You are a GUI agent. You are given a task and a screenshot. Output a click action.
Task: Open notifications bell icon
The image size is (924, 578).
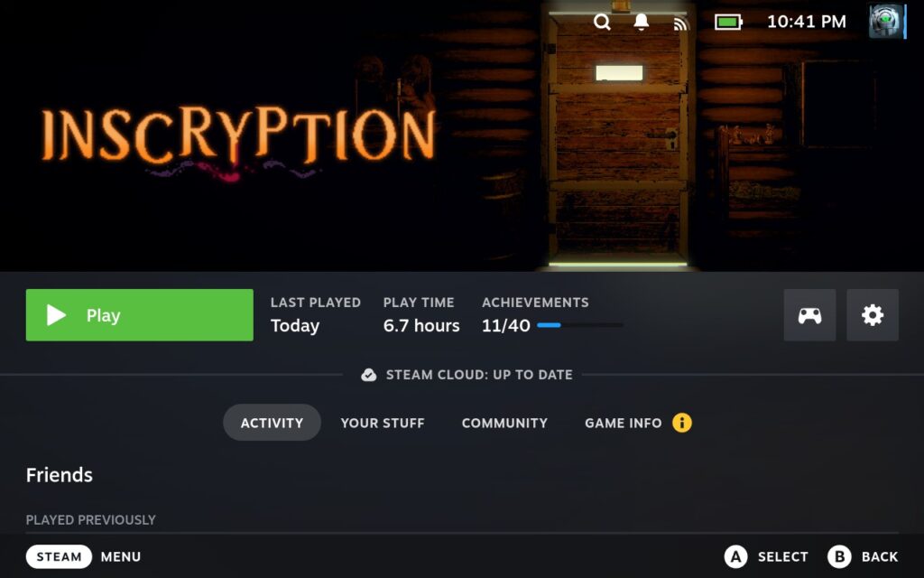642,22
